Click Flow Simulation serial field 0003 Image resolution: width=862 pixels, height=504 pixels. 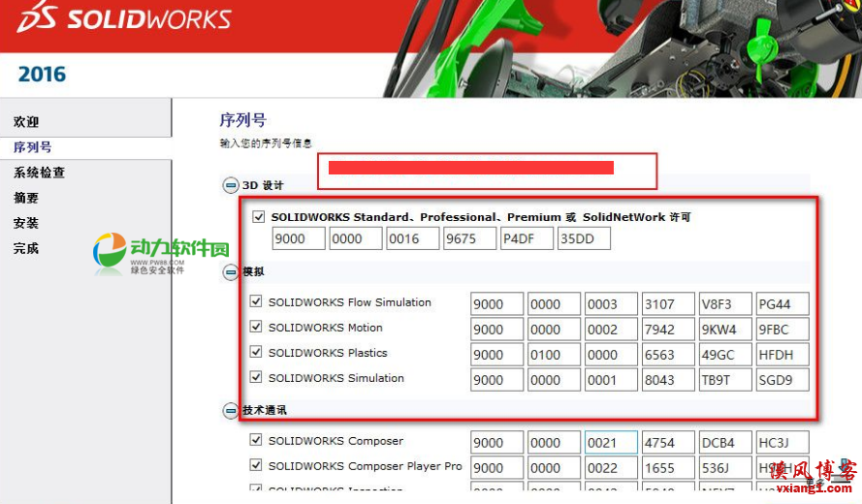[x=611, y=304]
